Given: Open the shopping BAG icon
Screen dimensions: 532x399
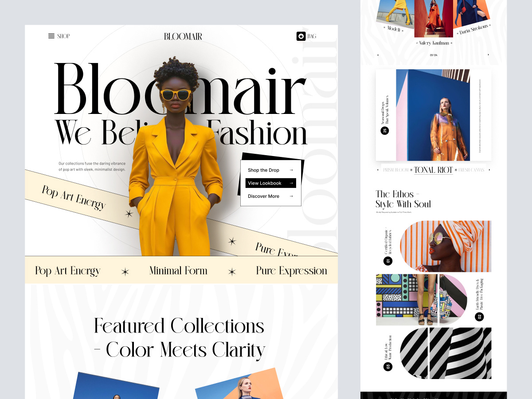Looking at the screenshot, I should point(301,36).
